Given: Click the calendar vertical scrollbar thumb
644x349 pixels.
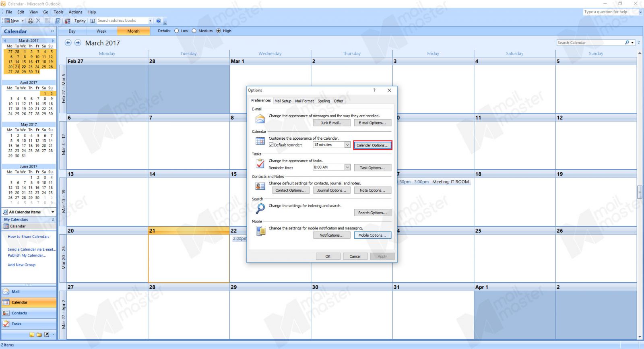Looking at the screenshot, I should 640,192.
